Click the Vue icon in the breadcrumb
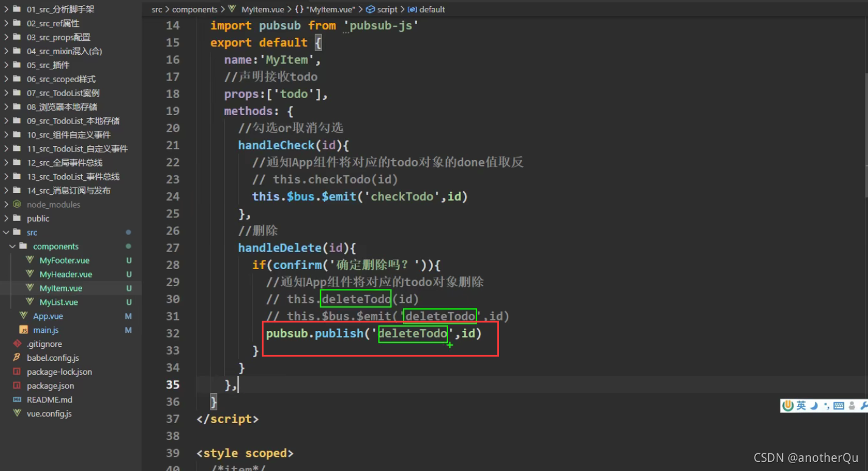The height and width of the screenshot is (471, 868). 232,9
